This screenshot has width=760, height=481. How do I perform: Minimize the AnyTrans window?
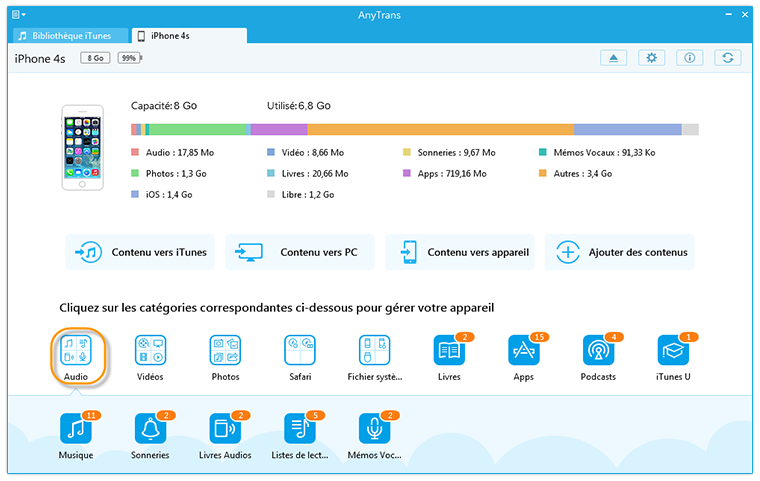pos(728,15)
